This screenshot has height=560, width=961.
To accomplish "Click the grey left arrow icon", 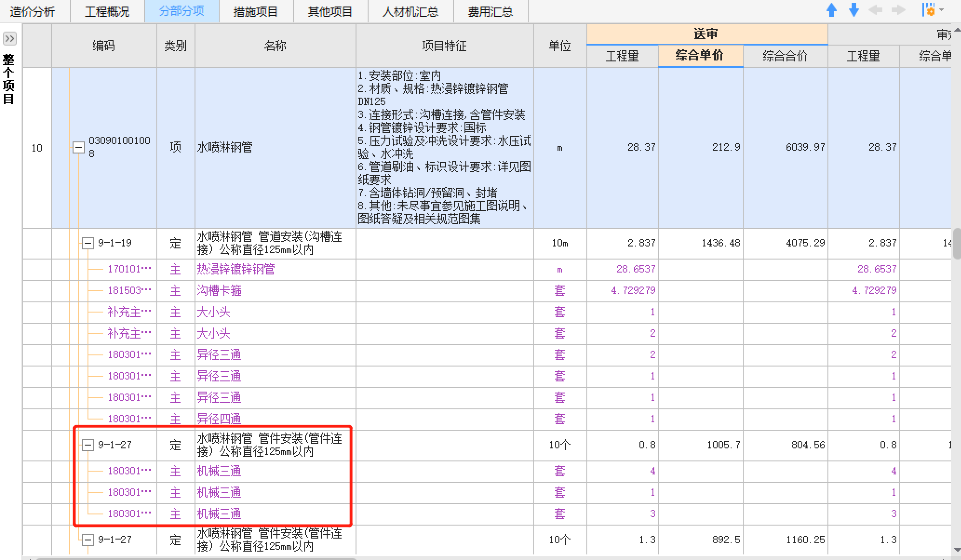I will [x=876, y=10].
